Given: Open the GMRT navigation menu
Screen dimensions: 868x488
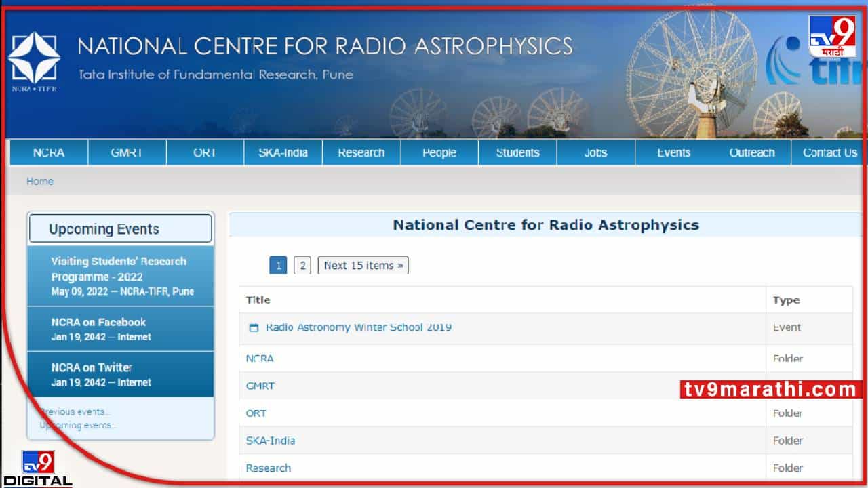Looking at the screenshot, I should pyautogui.click(x=127, y=152).
